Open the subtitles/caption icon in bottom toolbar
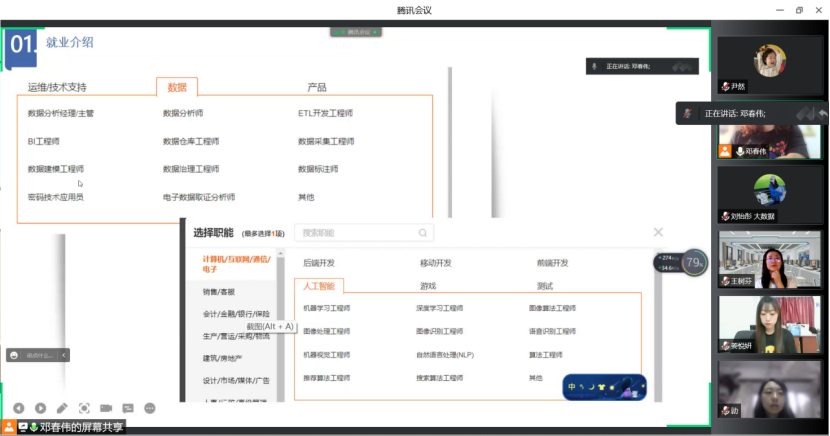The width and height of the screenshot is (830, 436). point(128,408)
